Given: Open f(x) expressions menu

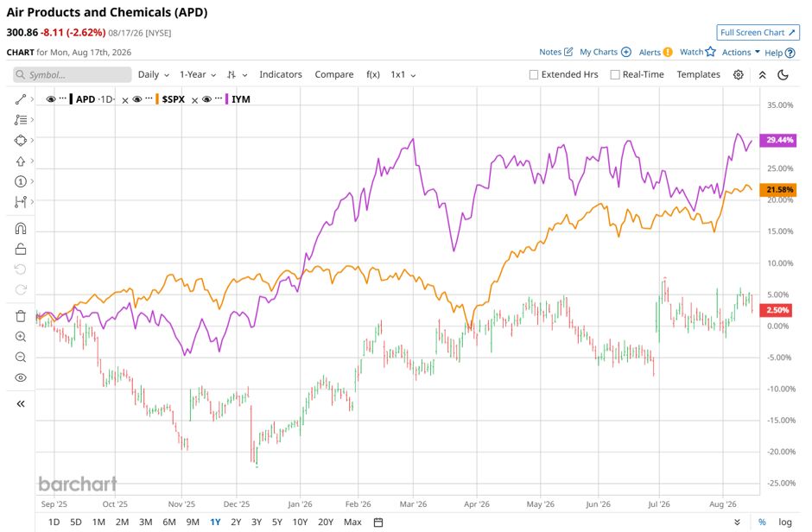Looking at the screenshot, I should pyautogui.click(x=373, y=74).
